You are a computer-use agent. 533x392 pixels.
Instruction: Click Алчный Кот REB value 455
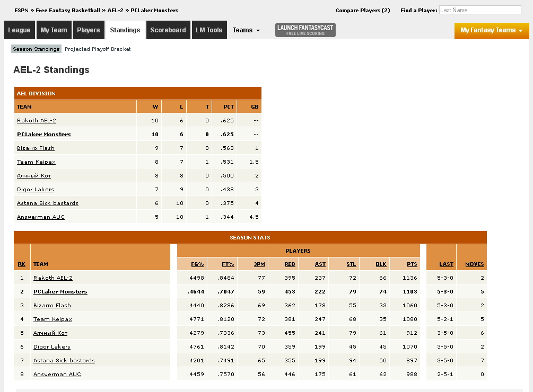click(290, 333)
